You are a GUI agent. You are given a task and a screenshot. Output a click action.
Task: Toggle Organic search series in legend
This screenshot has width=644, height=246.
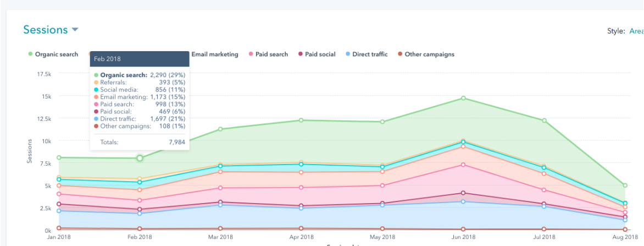coord(53,54)
